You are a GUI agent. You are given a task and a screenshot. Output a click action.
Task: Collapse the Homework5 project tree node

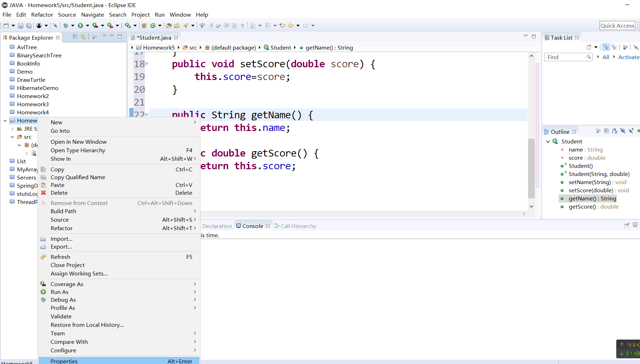coord(5,121)
